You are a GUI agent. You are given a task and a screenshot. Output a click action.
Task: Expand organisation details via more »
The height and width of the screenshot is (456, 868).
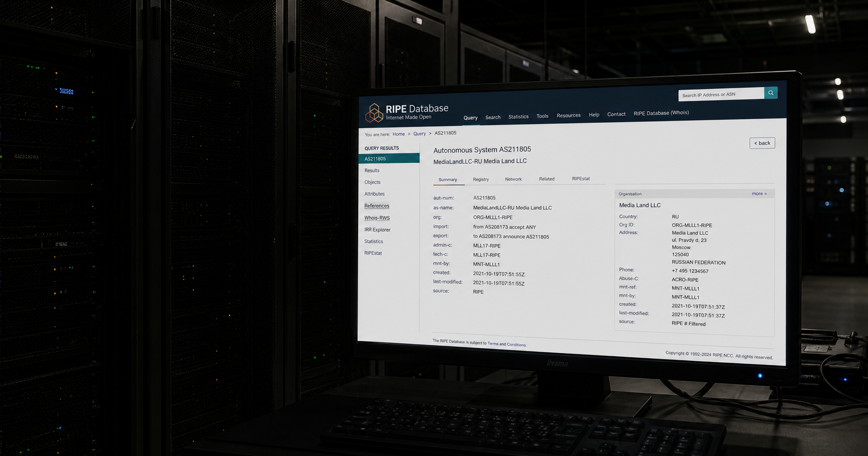point(759,194)
